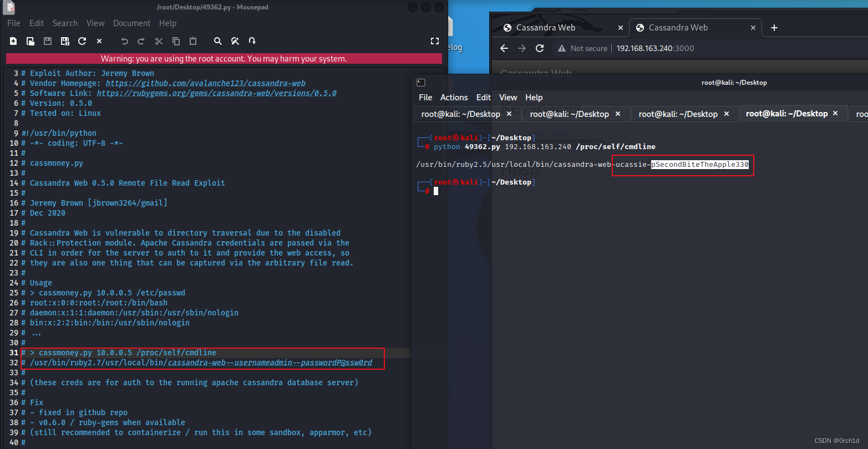Select the second Cassandra Web browser tab
Viewport: 868px width, 449px height.
[x=696, y=28]
